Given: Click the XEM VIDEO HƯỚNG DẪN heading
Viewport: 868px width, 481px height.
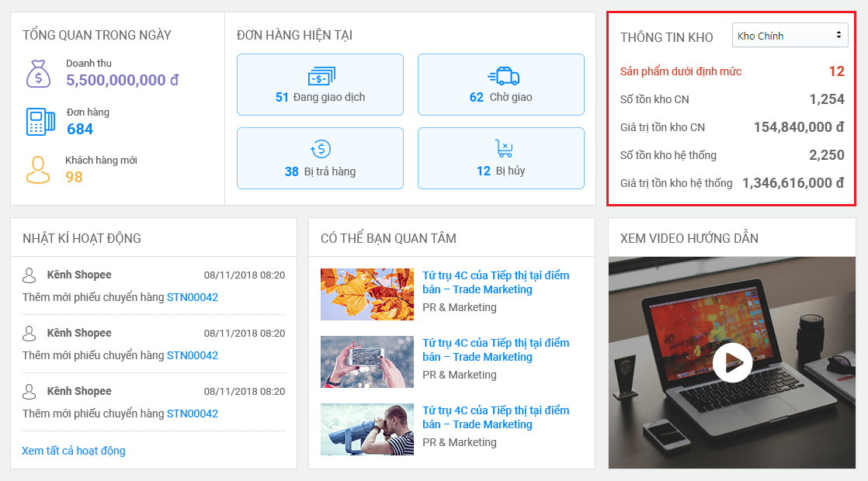Looking at the screenshot, I should (689, 238).
